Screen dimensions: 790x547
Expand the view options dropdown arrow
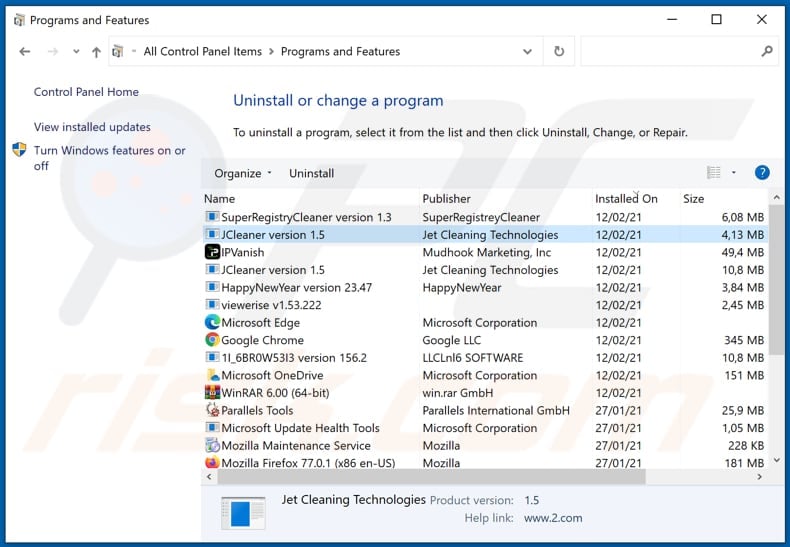coord(734,173)
